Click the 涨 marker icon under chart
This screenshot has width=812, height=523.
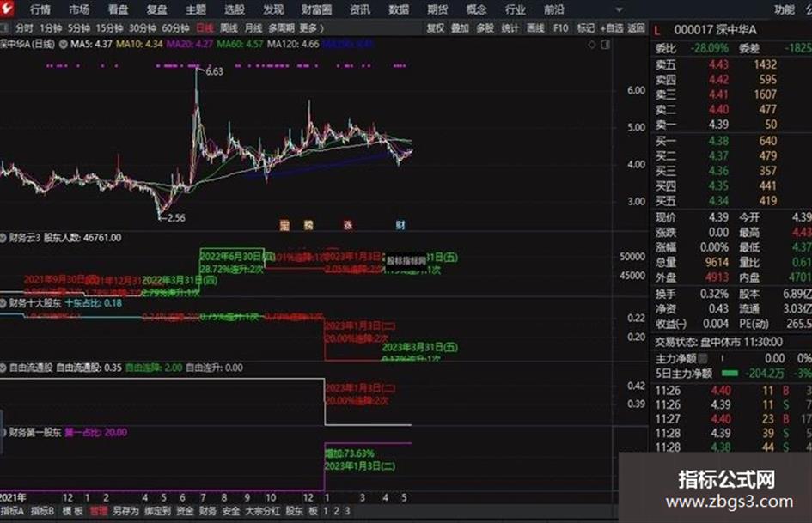(348, 225)
